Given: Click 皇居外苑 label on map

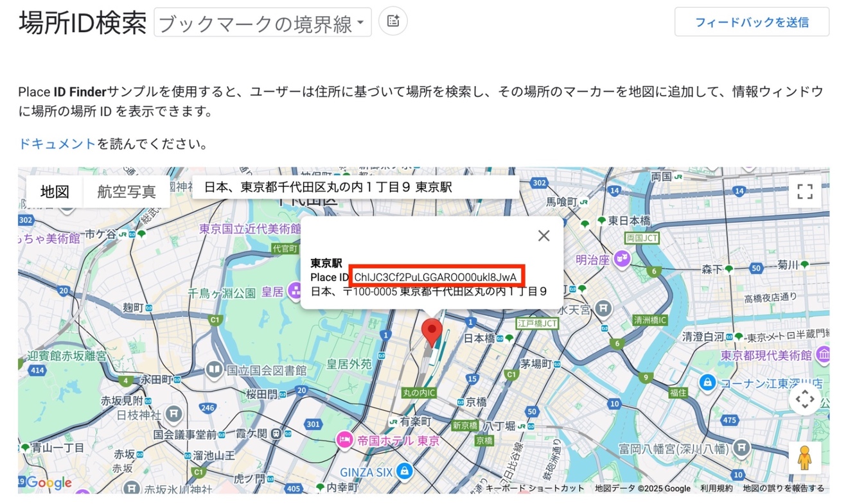Looking at the screenshot, I should 349,364.
